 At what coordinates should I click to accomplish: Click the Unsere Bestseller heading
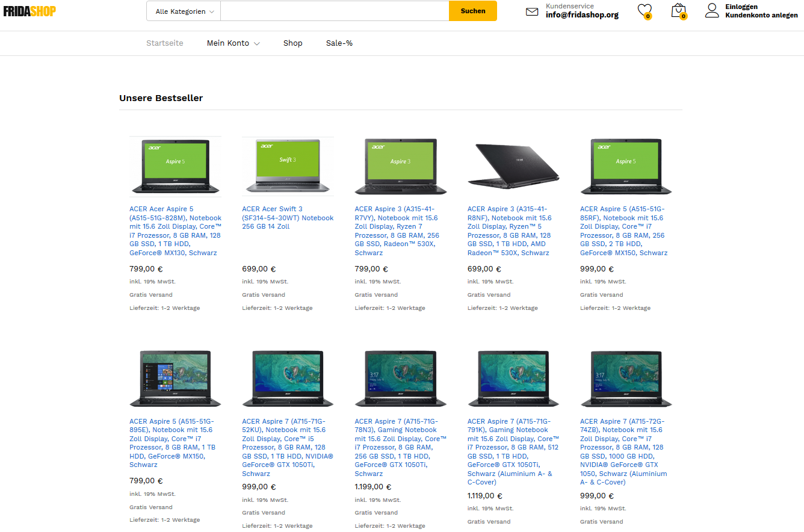click(x=161, y=98)
